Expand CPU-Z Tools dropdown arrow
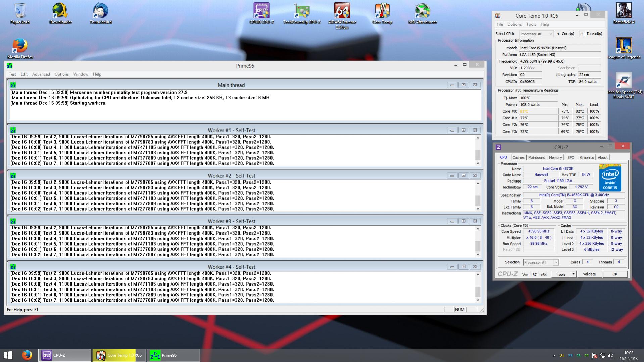 (573, 274)
